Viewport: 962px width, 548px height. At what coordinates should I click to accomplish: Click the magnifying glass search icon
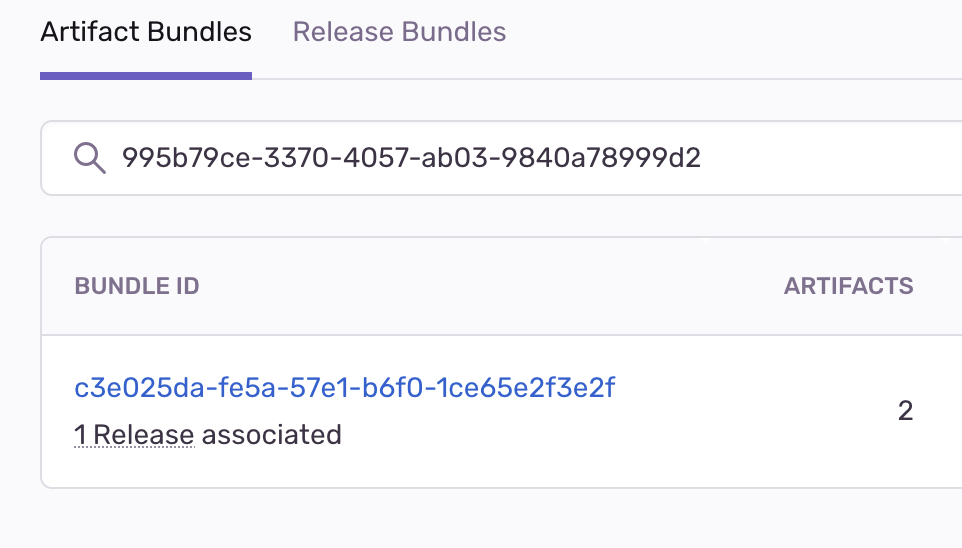tap(90, 158)
